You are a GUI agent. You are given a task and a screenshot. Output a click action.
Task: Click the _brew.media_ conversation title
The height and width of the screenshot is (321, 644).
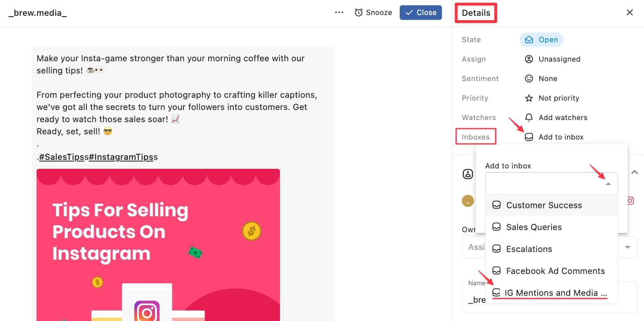pos(38,13)
